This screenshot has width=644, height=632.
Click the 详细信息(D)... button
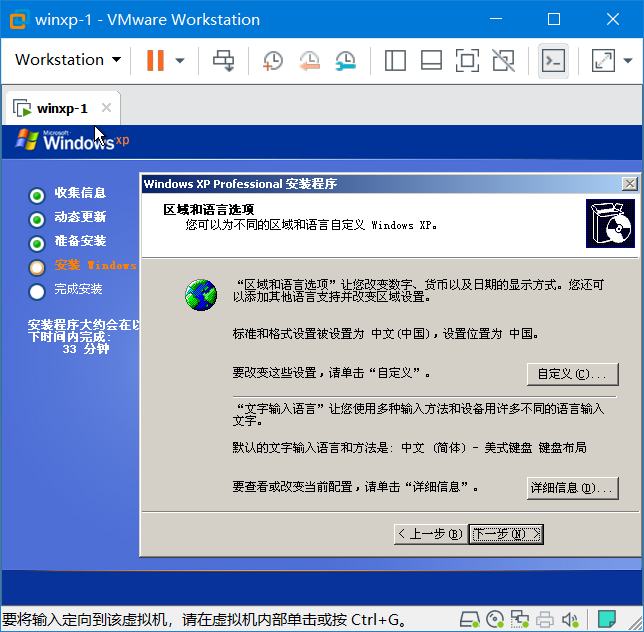pyautogui.click(x=573, y=488)
